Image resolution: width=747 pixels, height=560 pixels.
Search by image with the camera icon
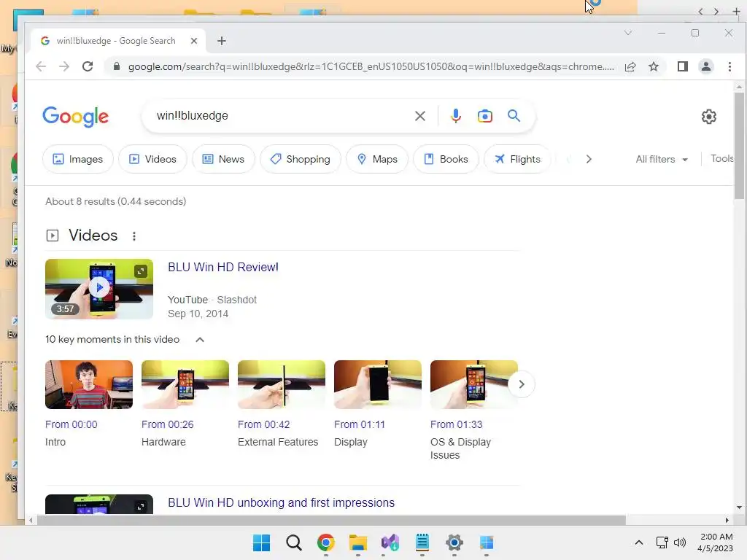(x=485, y=116)
